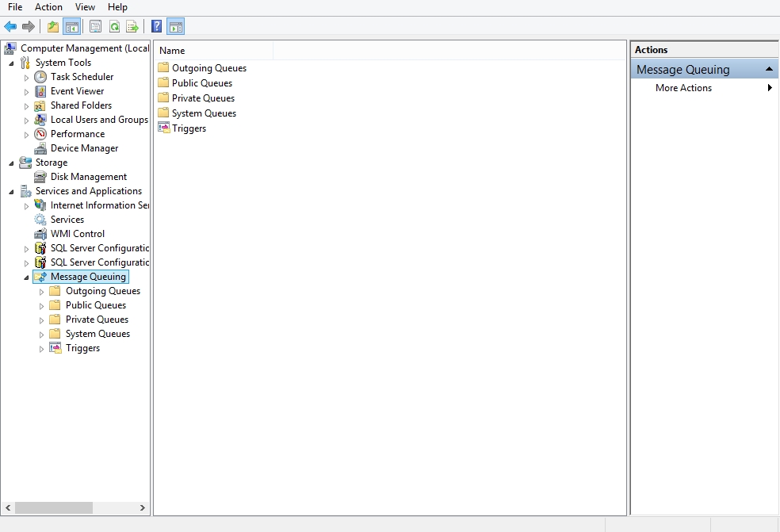Collapse the Message Queuing actions section header
The width and height of the screenshot is (780, 532).
pos(769,70)
